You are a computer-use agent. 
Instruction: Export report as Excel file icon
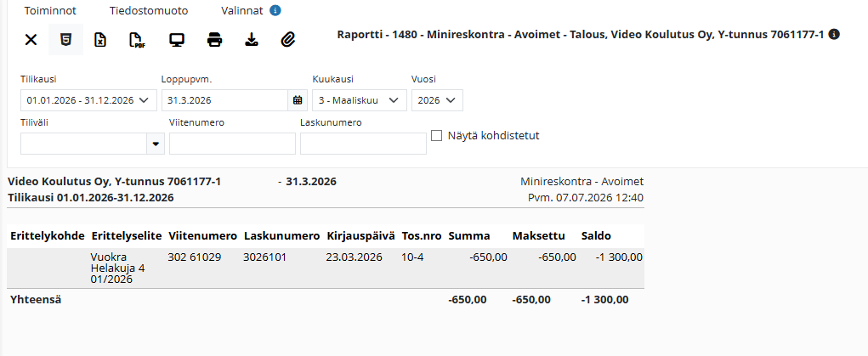100,40
